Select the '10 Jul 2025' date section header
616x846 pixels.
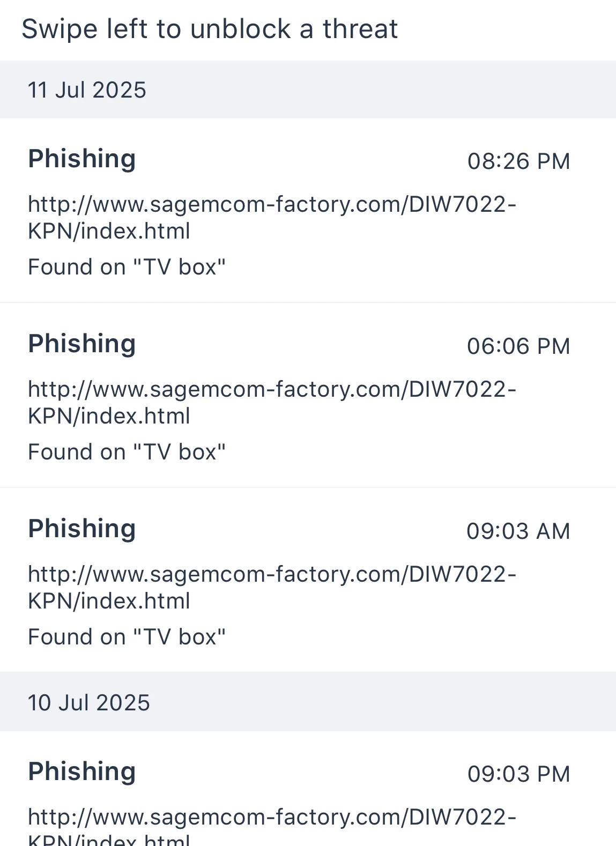pos(88,703)
